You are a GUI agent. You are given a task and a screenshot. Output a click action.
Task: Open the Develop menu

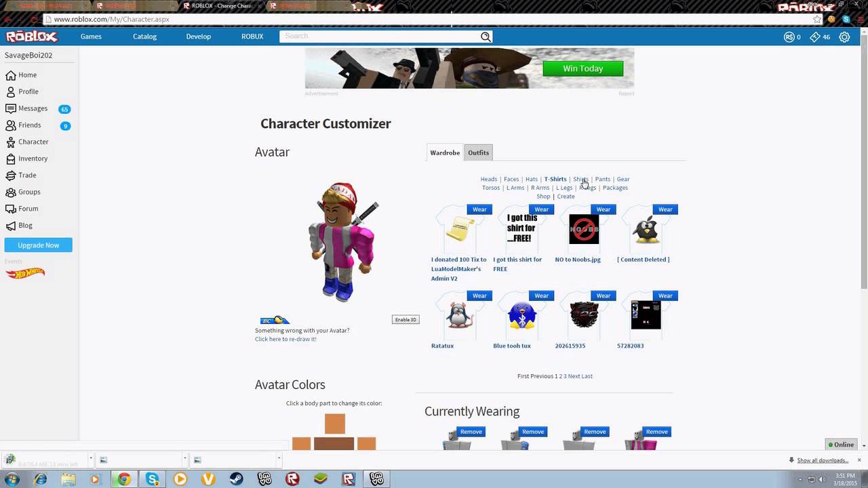tap(199, 37)
